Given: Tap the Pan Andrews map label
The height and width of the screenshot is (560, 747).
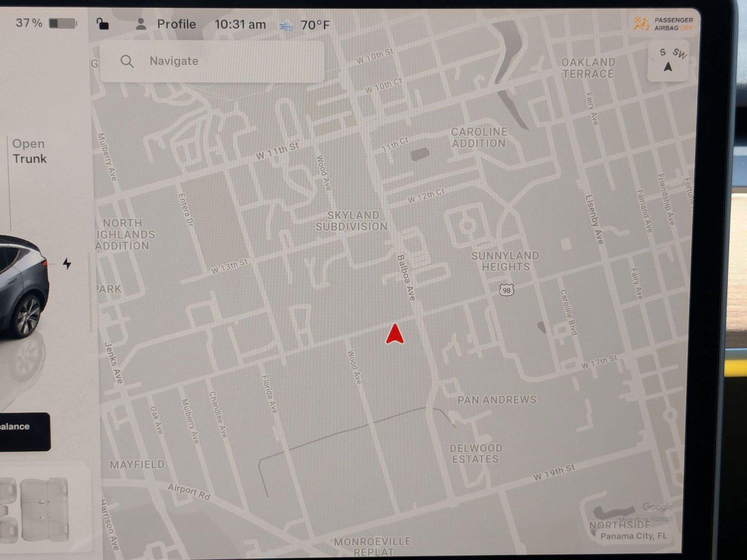Looking at the screenshot, I should coord(497,400).
